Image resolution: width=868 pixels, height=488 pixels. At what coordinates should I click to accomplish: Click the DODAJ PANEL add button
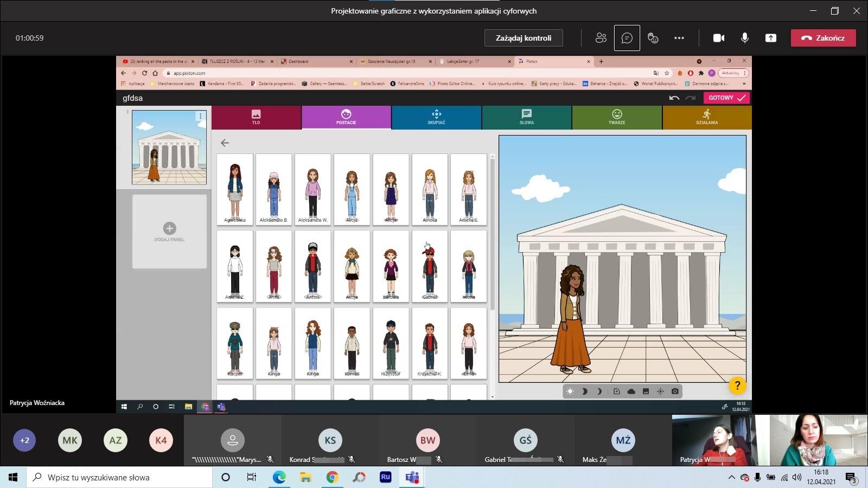(169, 232)
